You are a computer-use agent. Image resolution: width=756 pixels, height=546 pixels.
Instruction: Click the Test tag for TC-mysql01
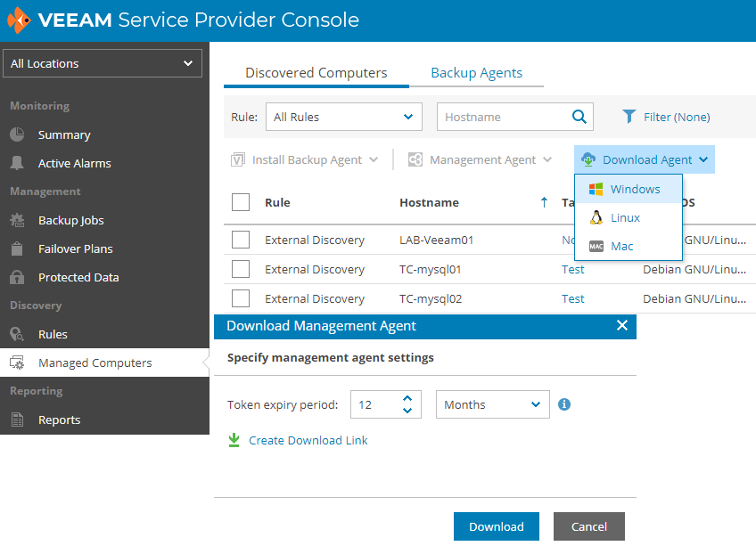pyautogui.click(x=572, y=269)
